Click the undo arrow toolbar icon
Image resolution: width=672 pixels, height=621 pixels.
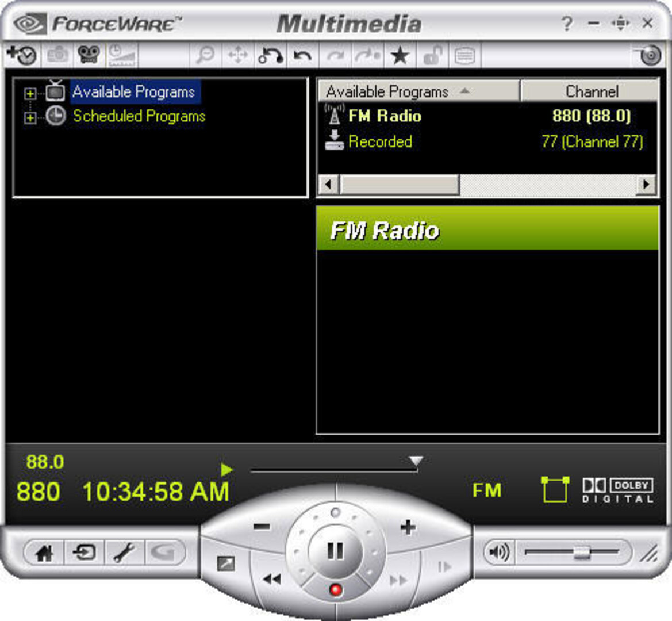[x=302, y=55]
